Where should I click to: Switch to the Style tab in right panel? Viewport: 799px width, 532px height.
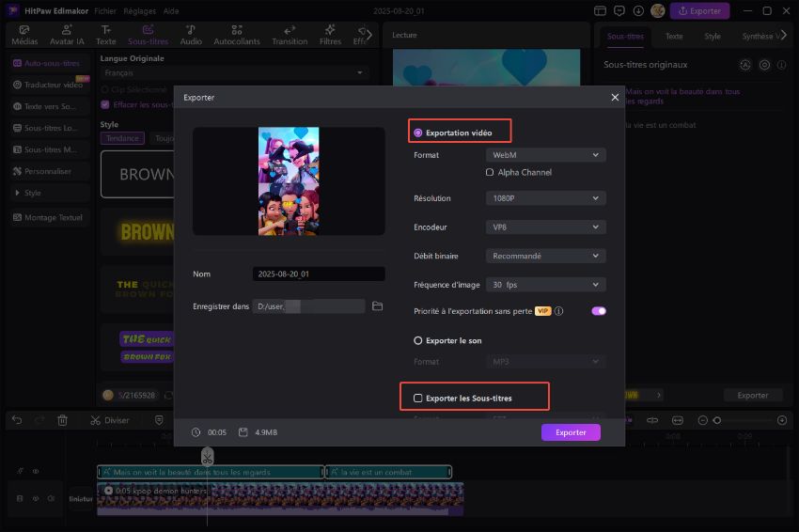click(x=713, y=36)
